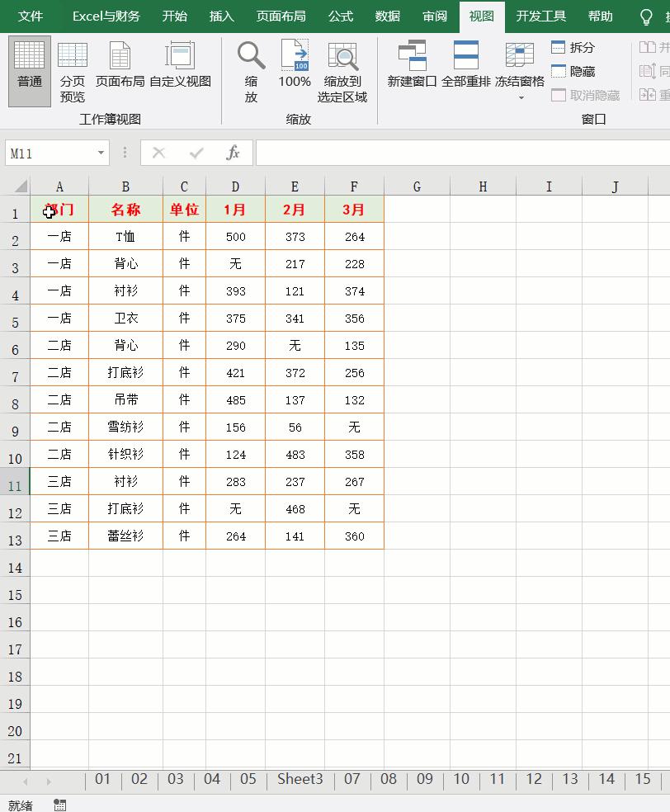Select the Sheet3 worksheet tab

click(299, 779)
